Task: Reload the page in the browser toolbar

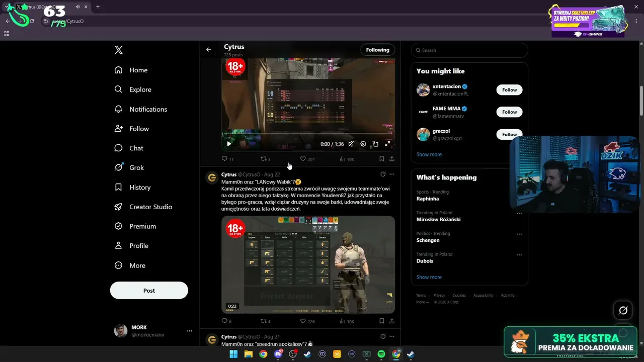Action: click(x=32, y=21)
